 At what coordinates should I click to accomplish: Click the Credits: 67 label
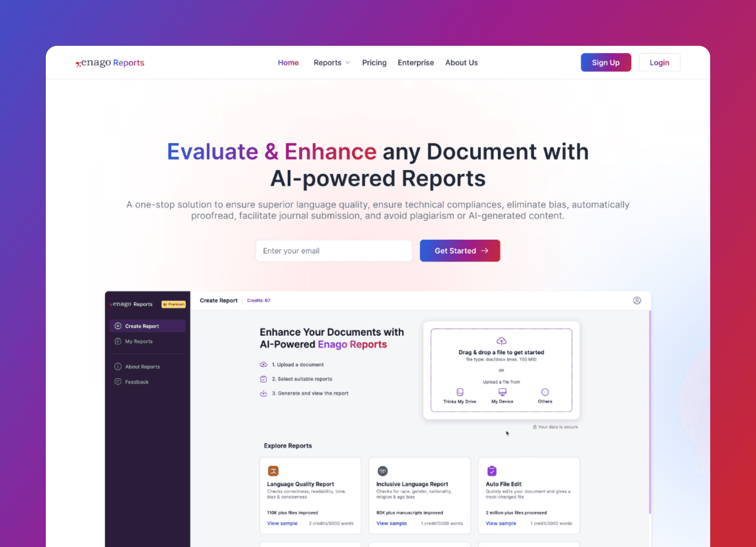(x=258, y=300)
